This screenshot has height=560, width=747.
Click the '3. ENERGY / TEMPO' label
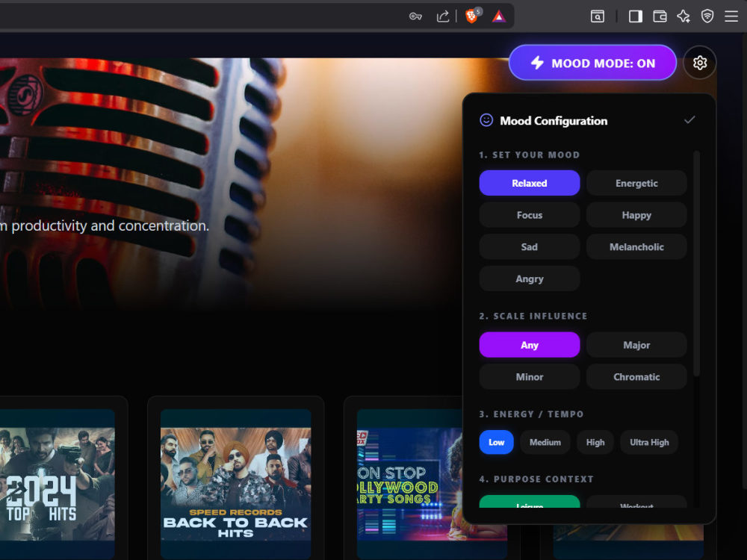click(531, 414)
